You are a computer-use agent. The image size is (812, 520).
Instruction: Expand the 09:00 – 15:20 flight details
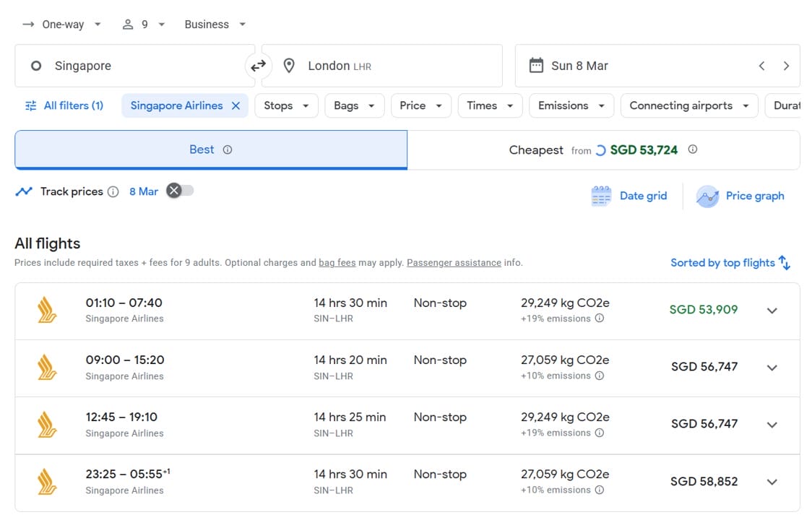pos(772,368)
